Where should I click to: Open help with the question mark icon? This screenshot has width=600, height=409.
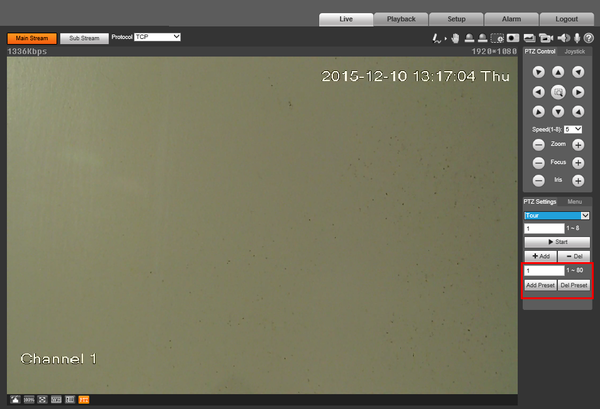pyautogui.click(x=589, y=38)
